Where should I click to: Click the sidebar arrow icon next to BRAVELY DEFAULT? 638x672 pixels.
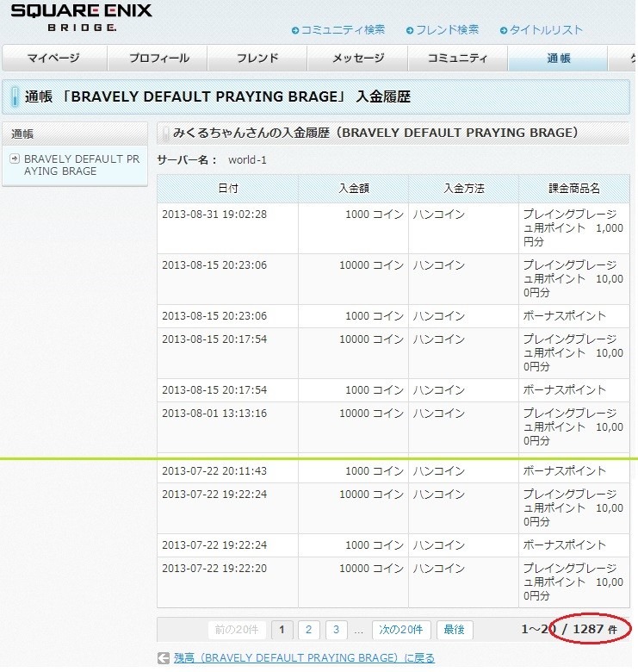tap(15, 159)
